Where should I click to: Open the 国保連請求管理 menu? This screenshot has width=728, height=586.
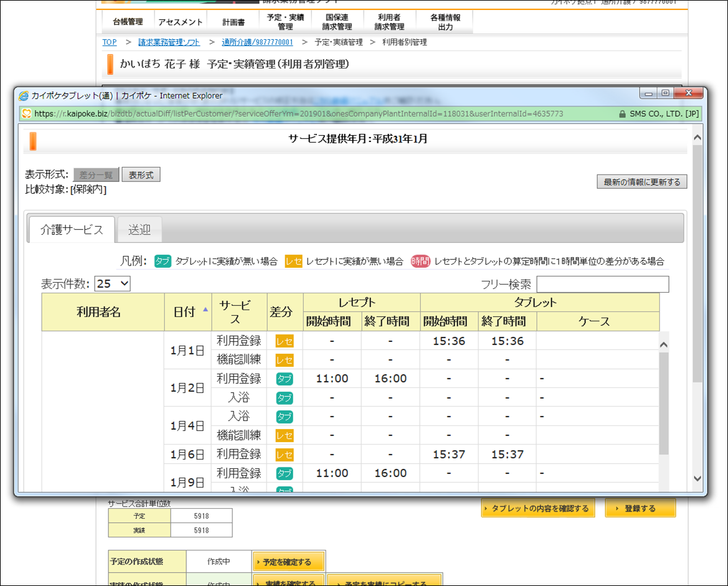click(337, 22)
